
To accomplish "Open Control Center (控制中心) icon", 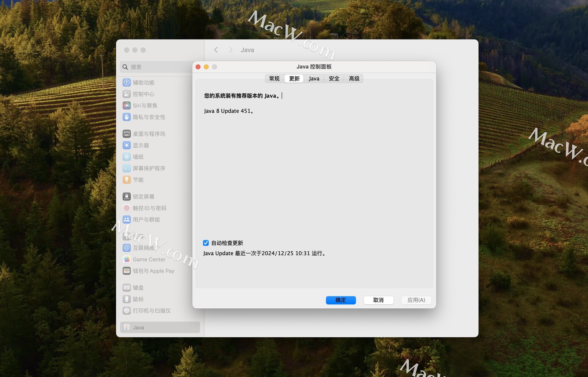I will [126, 94].
